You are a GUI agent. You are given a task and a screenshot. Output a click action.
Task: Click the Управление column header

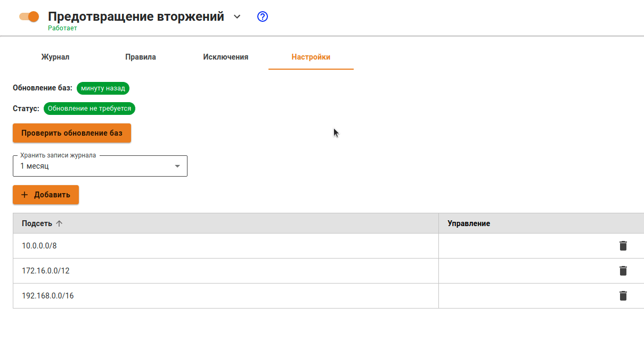[x=469, y=223]
